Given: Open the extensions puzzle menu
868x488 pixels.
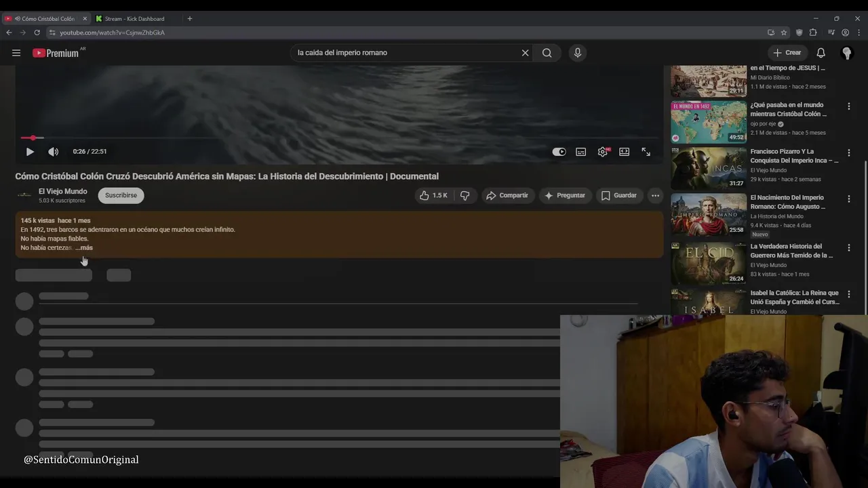Looking at the screenshot, I should [813, 33].
